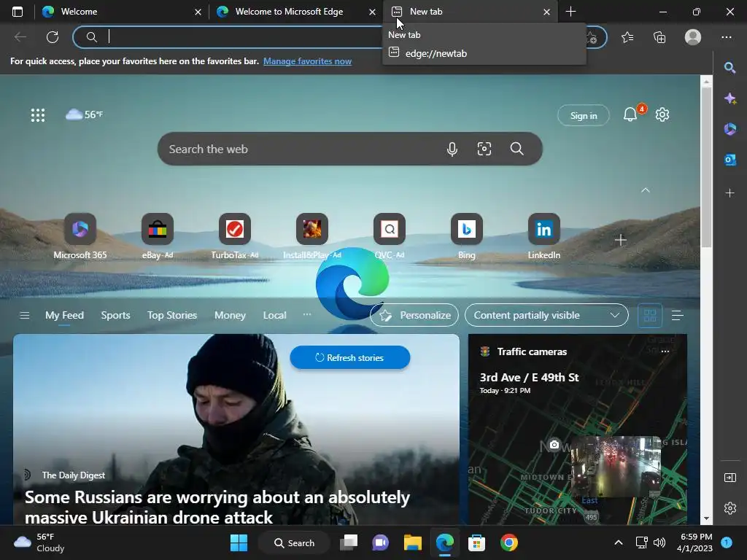The image size is (747, 560).
Task: Open the QVC quick link tile
Action: pyautogui.click(x=390, y=237)
